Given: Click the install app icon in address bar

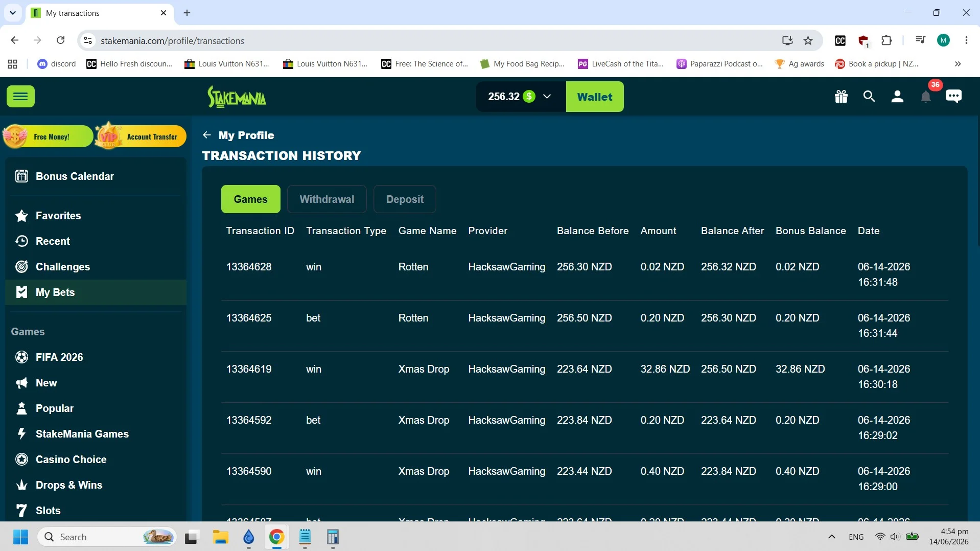Looking at the screenshot, I should click(x=787, y=40).
